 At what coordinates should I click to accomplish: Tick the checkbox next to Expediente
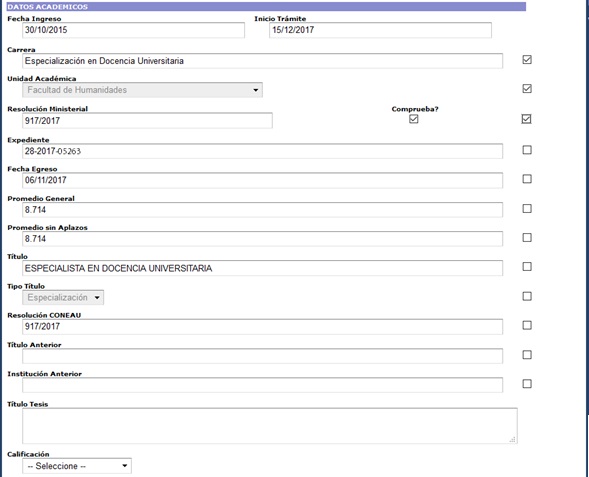click(527, 150)
